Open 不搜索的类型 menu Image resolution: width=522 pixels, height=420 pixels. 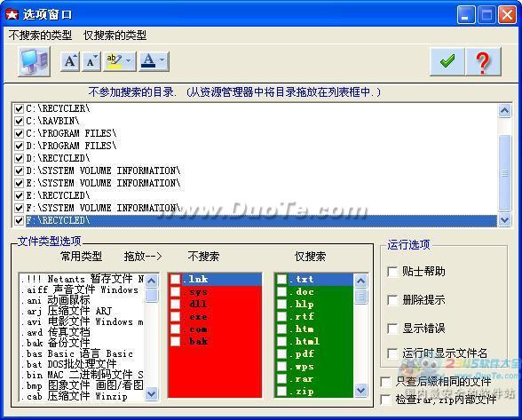coord(40,35)
